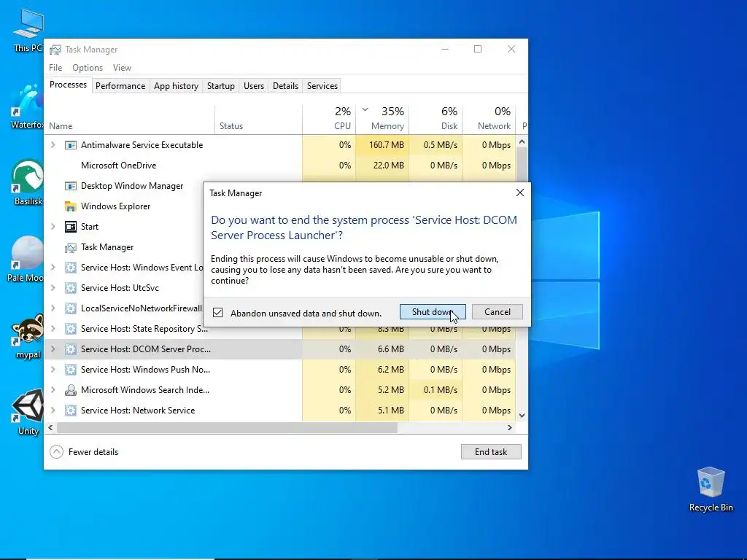The image size is (747, 560).
Task: Sort processes by Memory column
Action: pyautogui.click(x=382, y=120)
